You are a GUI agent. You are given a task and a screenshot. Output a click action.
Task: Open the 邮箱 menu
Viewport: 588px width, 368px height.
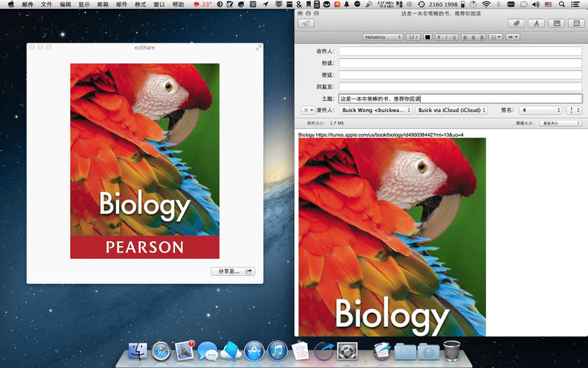click(x=102, y=4)
